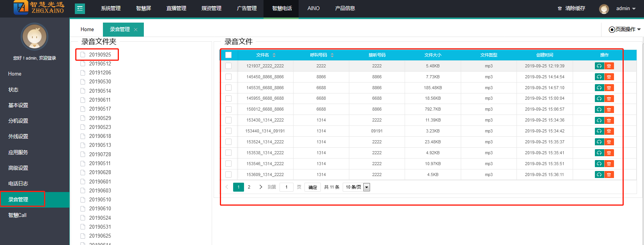Delete recording 145450_8866_8866 using trash icon
The width and height of the screenshot is (644, 245).
(609, 77)
